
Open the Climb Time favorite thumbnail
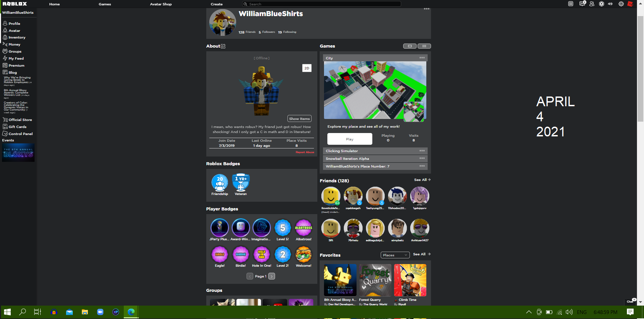coord(410,280)
